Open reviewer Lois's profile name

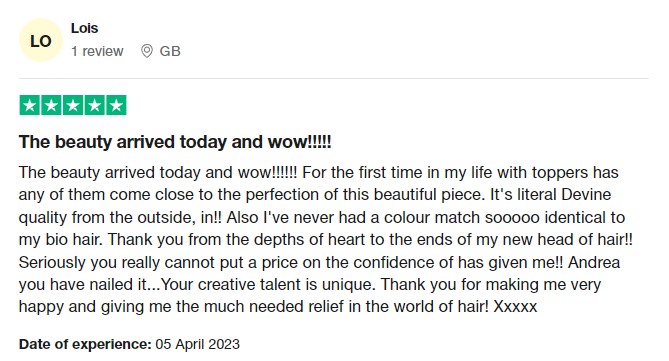[x=84, y=28]
